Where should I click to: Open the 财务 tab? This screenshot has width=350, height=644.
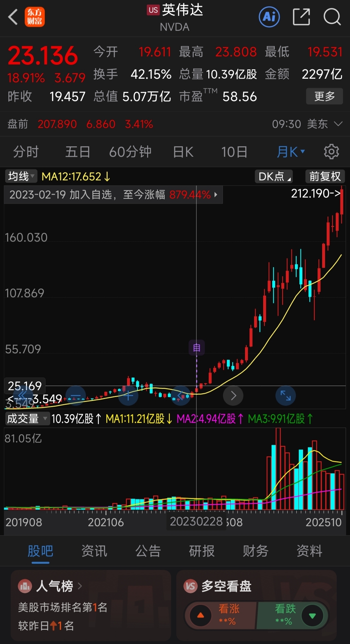[x=256, y=551]
